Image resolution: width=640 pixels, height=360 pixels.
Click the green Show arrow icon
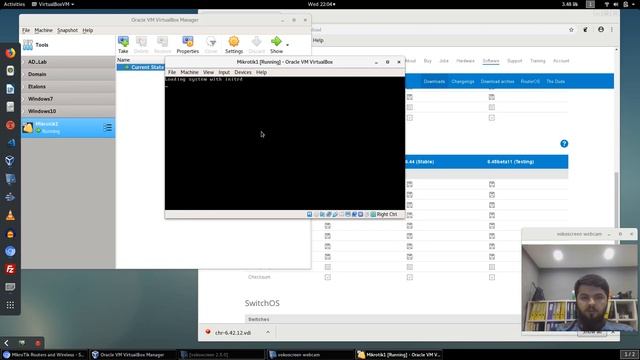(276, 41)
